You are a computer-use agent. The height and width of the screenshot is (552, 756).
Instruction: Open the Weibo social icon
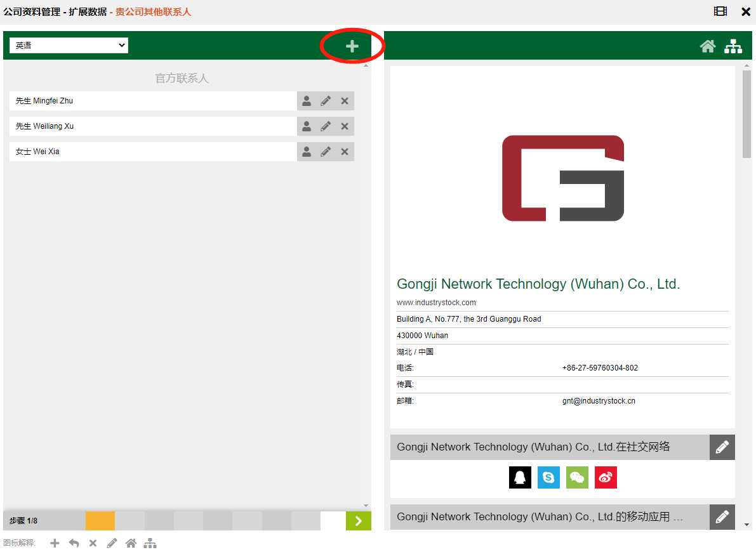point(606,478)
